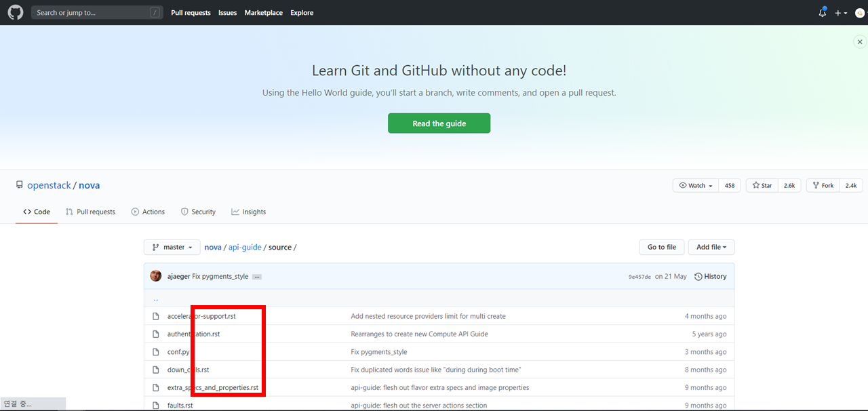Open ajaeger's avatar thumbnail

tap(156, 276)
